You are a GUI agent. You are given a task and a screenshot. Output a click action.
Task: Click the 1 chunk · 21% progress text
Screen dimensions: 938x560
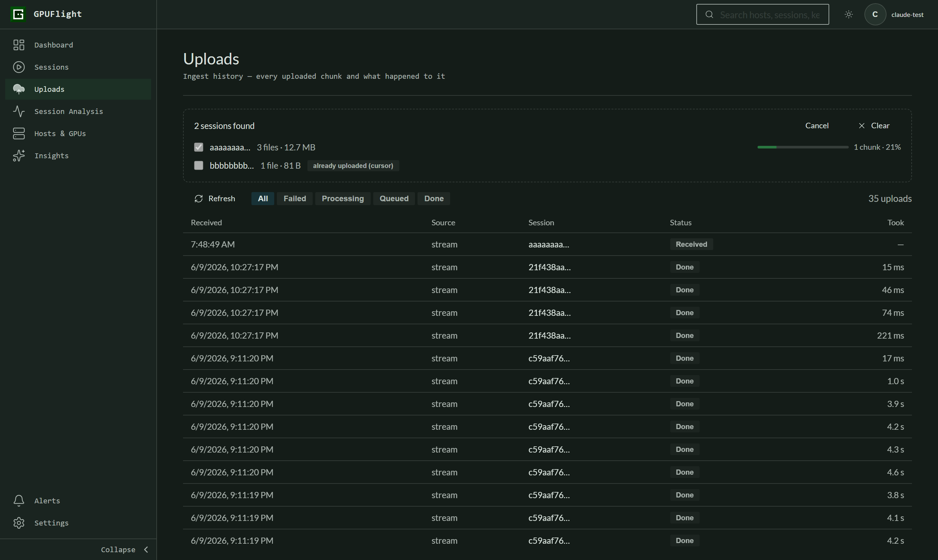coord(877,147)
